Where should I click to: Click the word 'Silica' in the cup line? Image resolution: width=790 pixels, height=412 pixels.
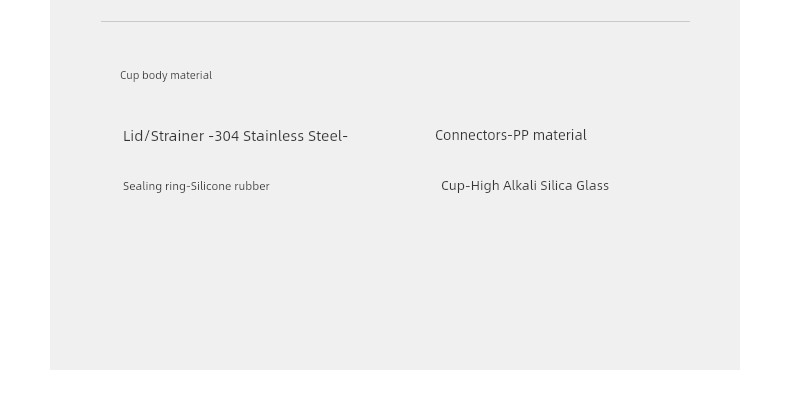(556, 185)
